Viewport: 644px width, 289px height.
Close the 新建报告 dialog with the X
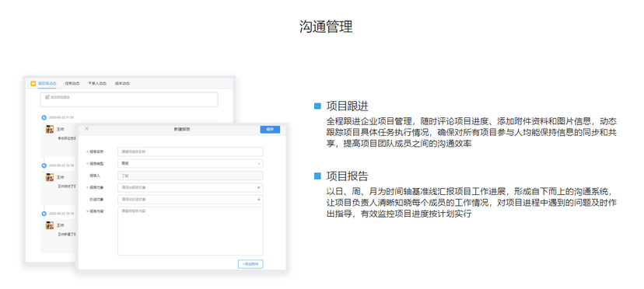click(86, 128)
